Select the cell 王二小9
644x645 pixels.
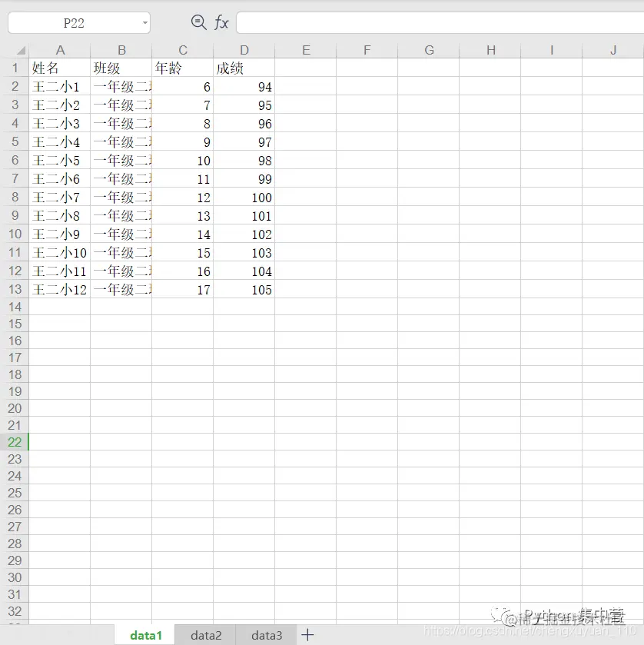point(60,234)
